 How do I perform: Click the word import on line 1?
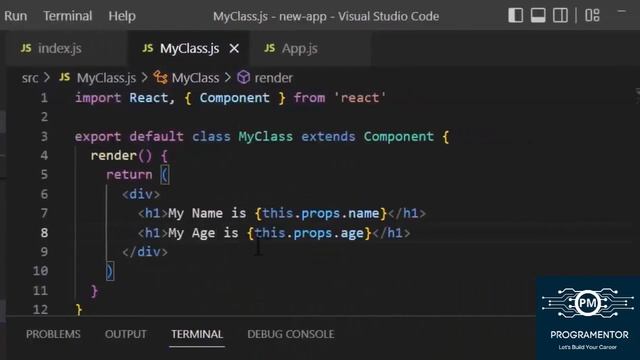[x=98, y=98]
